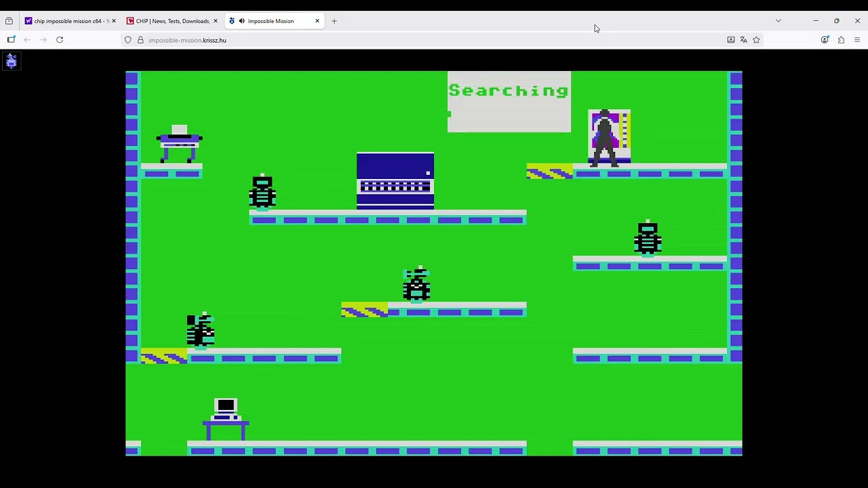Close the CHIP News tab

[215, 21]
